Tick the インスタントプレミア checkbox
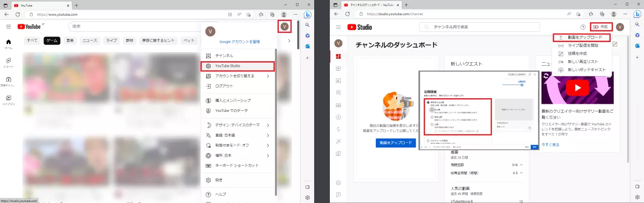 pos(436,131)
